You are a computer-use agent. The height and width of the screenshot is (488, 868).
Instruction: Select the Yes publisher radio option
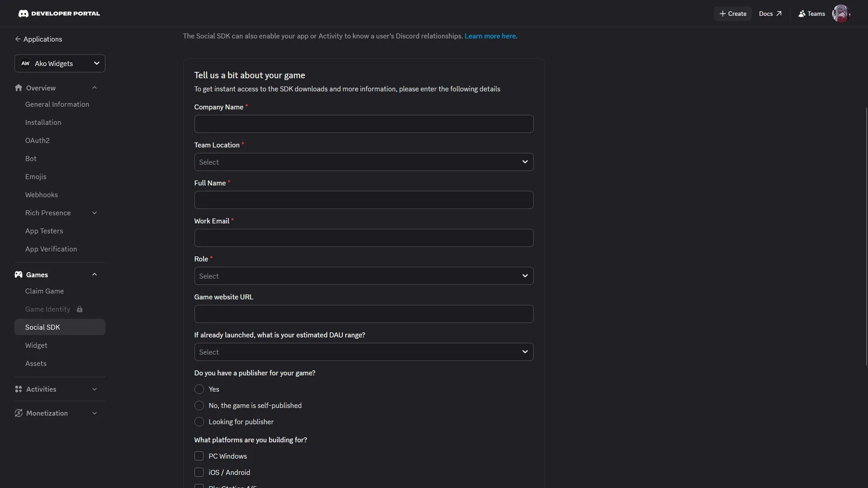tap(199, 389)
